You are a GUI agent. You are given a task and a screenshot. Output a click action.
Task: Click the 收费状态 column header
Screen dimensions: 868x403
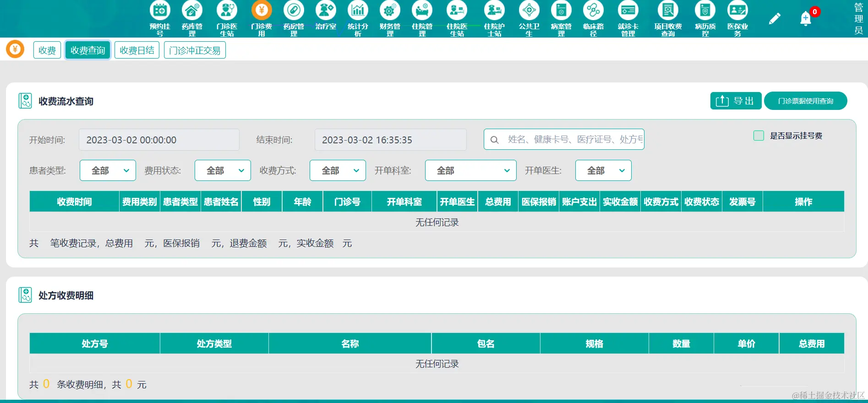tap(702, 201)
